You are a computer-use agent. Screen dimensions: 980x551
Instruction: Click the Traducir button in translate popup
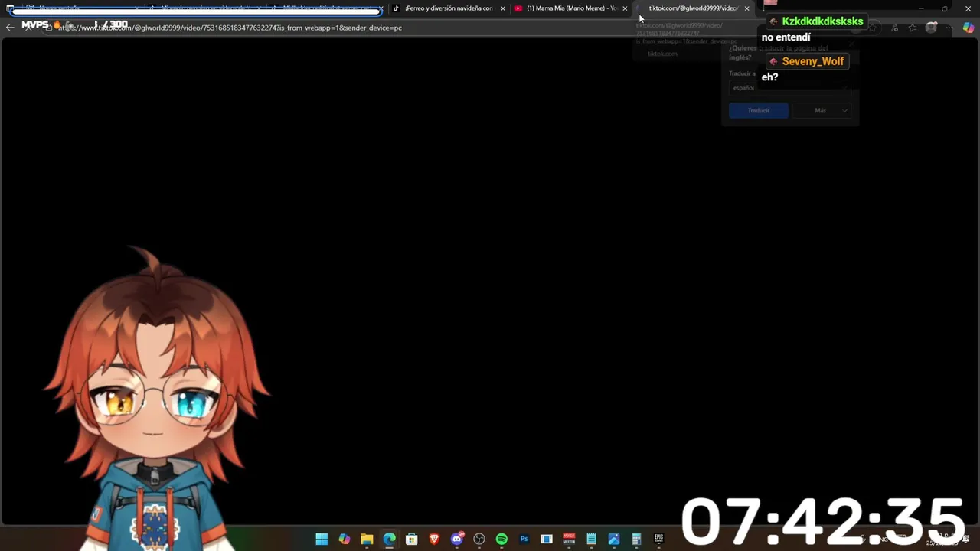tap(759, 111)
